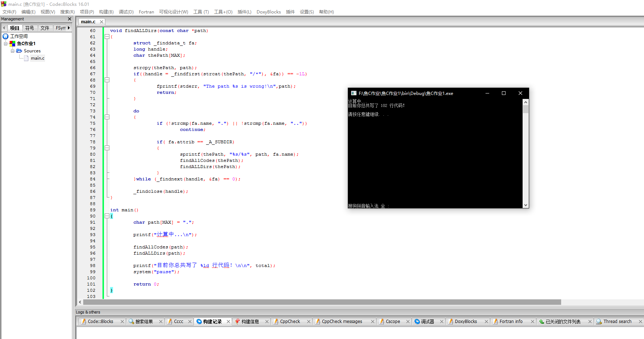Open the 视图(V) menu

coord(48,12)
